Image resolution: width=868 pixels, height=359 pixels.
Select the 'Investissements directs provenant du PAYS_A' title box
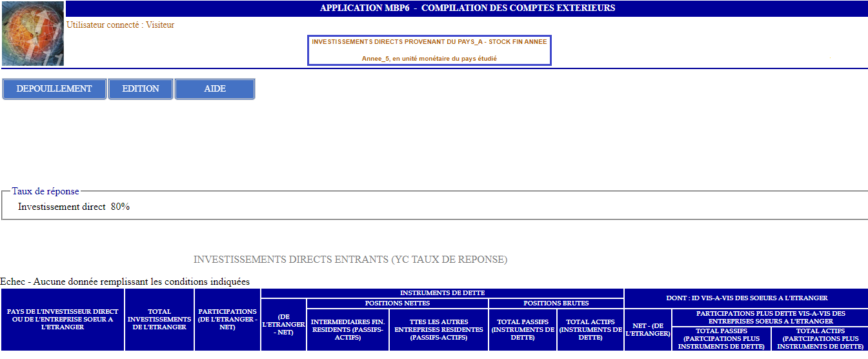pyautogui.click(x=429, y=50)
